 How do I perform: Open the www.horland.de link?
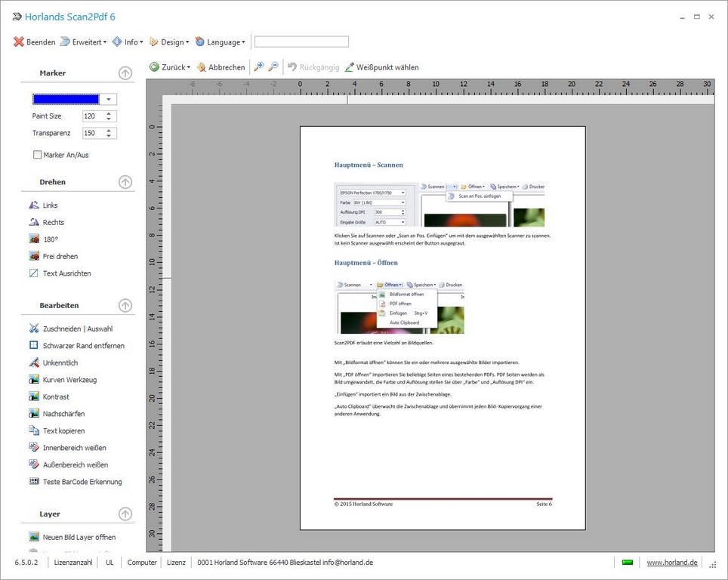pyautogui.click(x=672, y=563)
